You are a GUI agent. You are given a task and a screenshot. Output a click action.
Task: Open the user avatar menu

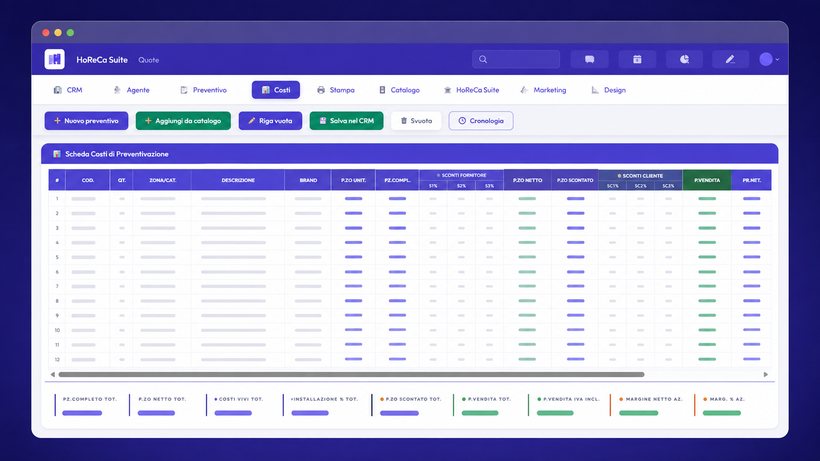pos(769,59)
